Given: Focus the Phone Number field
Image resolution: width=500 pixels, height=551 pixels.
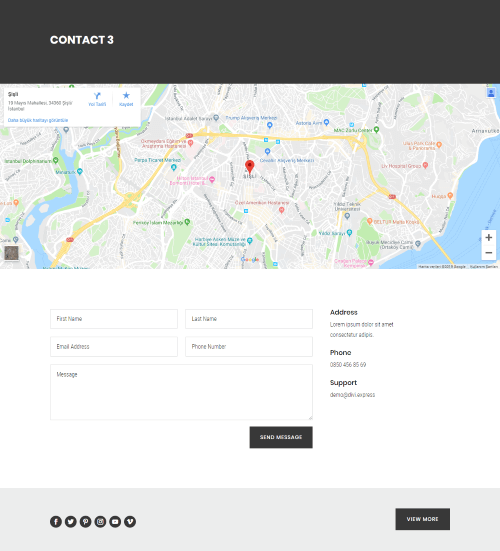Looking at the screenshot, I should [249, 346].
